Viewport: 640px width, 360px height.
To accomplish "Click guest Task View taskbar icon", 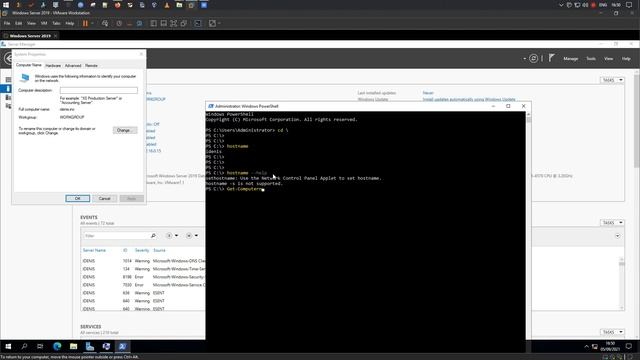I will [x=40, y=347].
